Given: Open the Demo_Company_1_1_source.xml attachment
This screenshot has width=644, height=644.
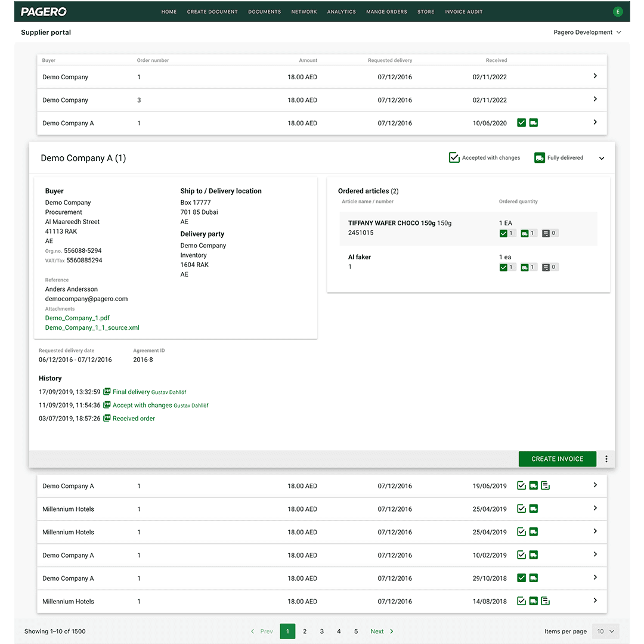Looking at the screenshot, I should tap(92, 327).
